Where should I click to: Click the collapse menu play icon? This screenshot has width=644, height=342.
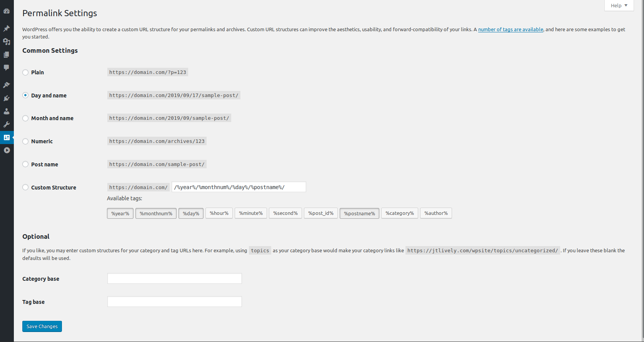pyautogui.click(x=7, y=151)
